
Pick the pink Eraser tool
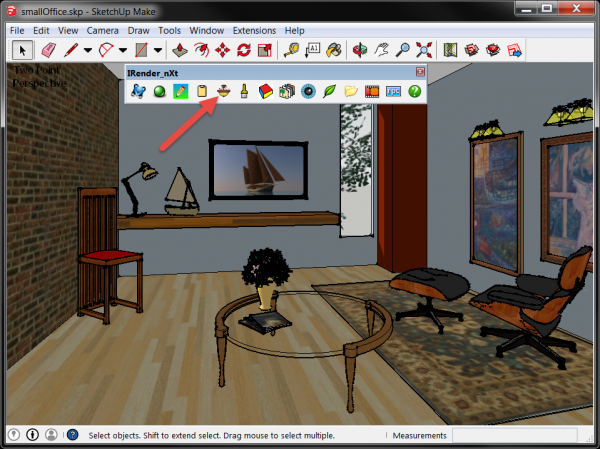tap(49, 50)
